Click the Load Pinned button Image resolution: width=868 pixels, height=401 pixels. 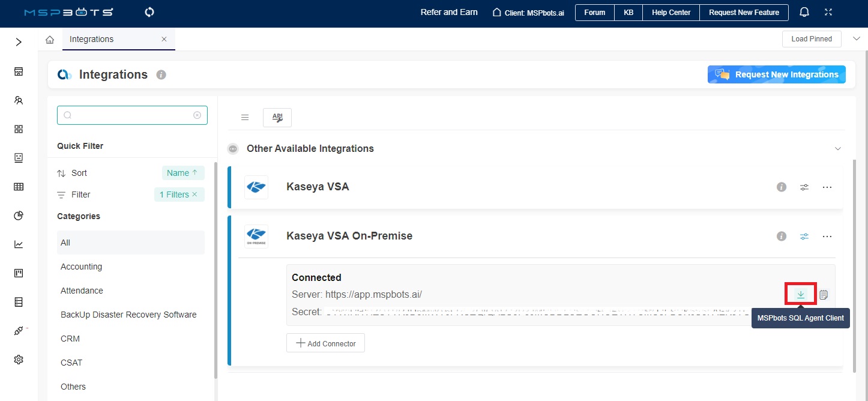click(x=812, y=39)
